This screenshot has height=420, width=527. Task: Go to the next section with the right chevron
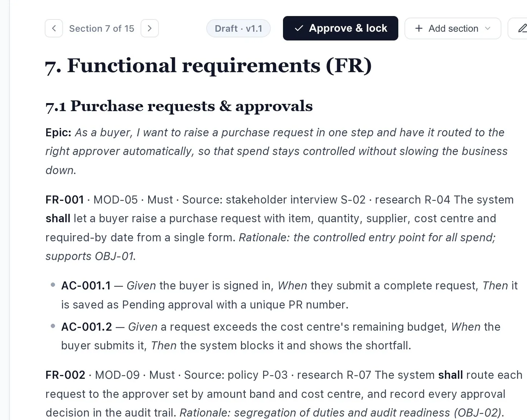coord(150,28)
